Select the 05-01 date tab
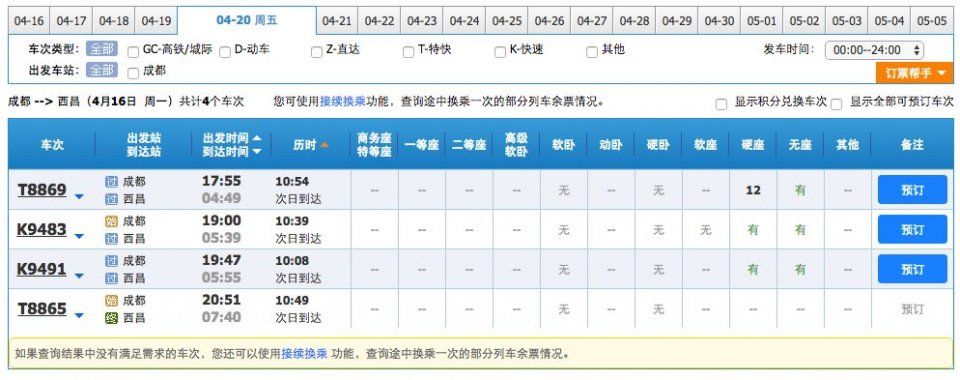 (x=761, y=21)
